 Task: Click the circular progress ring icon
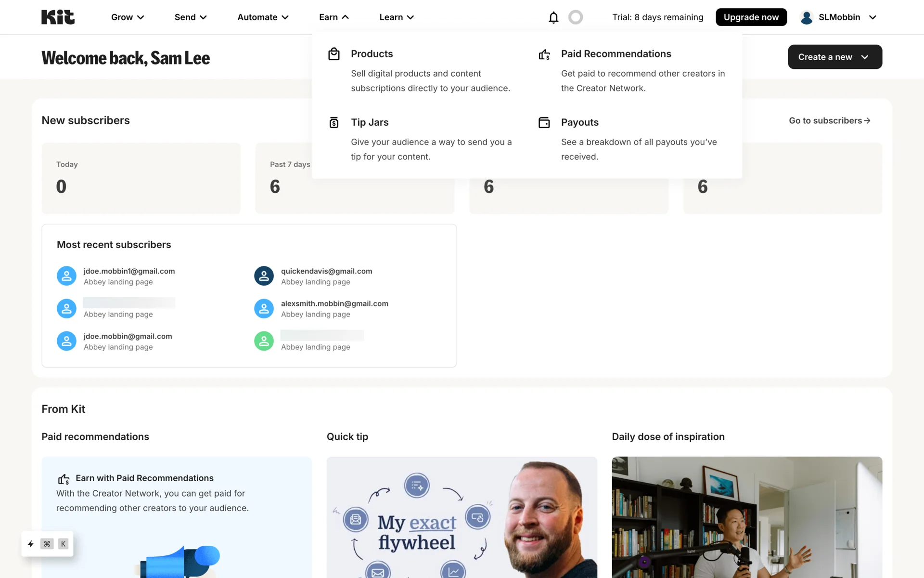(x=576, y=17)
